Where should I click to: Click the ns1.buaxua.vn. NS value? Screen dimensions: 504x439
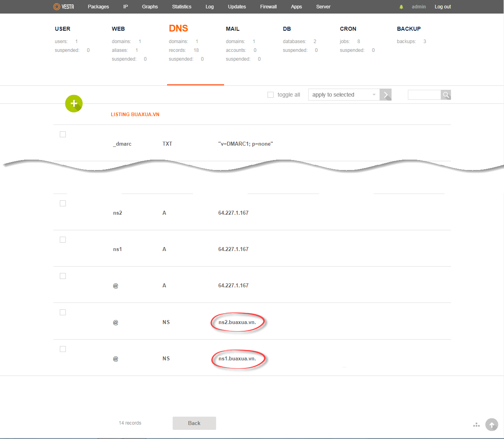point(237,358)
